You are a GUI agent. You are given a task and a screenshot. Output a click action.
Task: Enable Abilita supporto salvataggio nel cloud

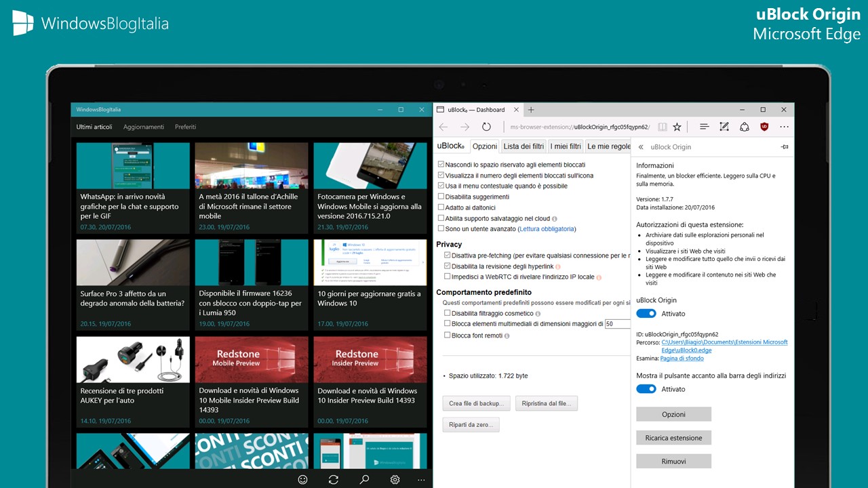pos(441,218)
